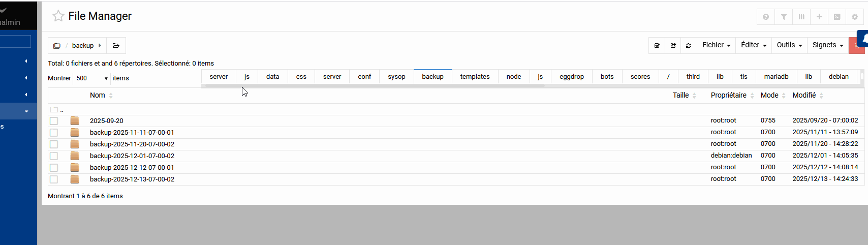Click the open folder icon beside breadcrumb
This screenshot has width=868, height=245.
[116, 46]
